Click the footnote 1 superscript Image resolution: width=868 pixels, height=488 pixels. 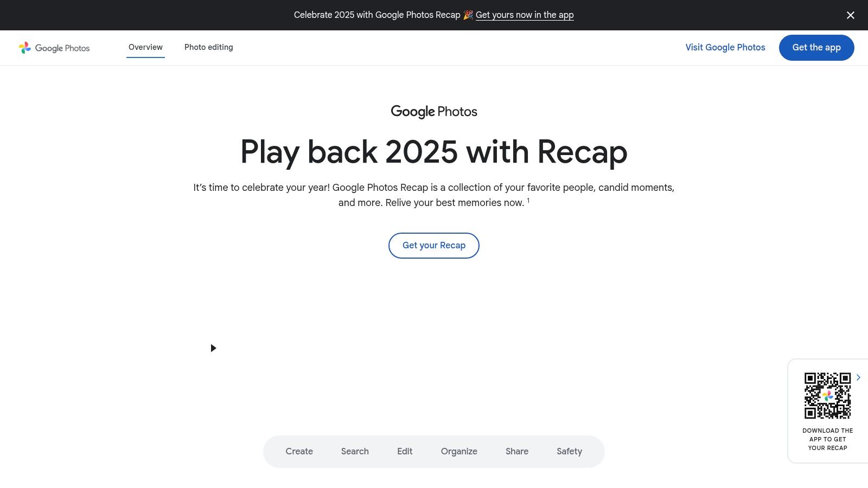click(528, 201)
